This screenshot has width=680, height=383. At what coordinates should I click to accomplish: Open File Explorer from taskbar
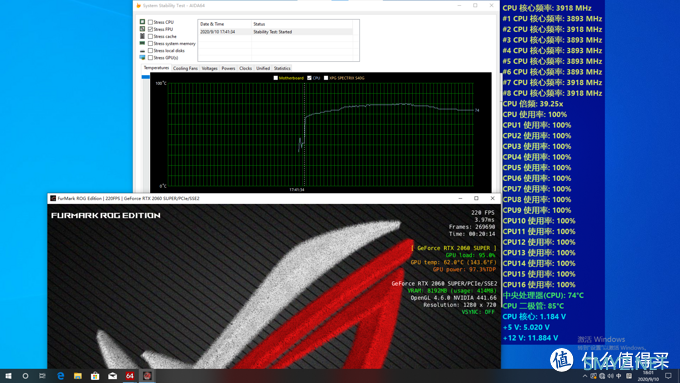coord(78,376)
